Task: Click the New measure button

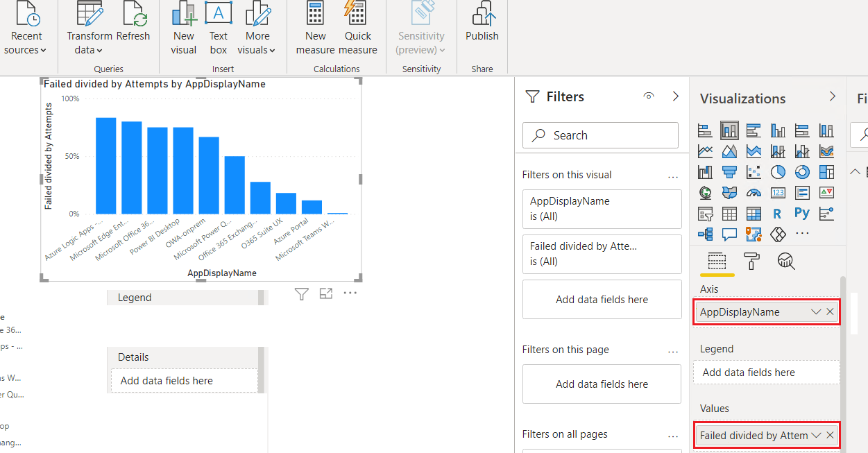Action: [x=315, y=29]
